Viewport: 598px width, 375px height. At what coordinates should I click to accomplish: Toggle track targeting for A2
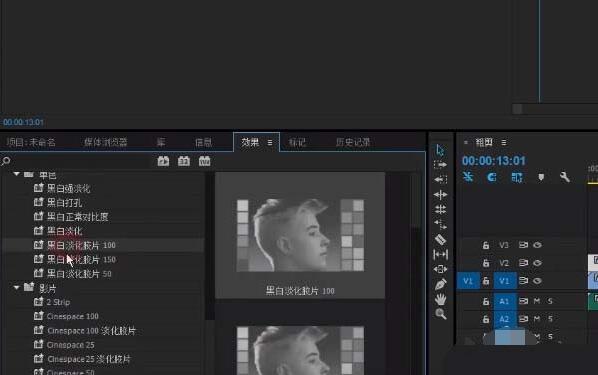coord(504,319)
